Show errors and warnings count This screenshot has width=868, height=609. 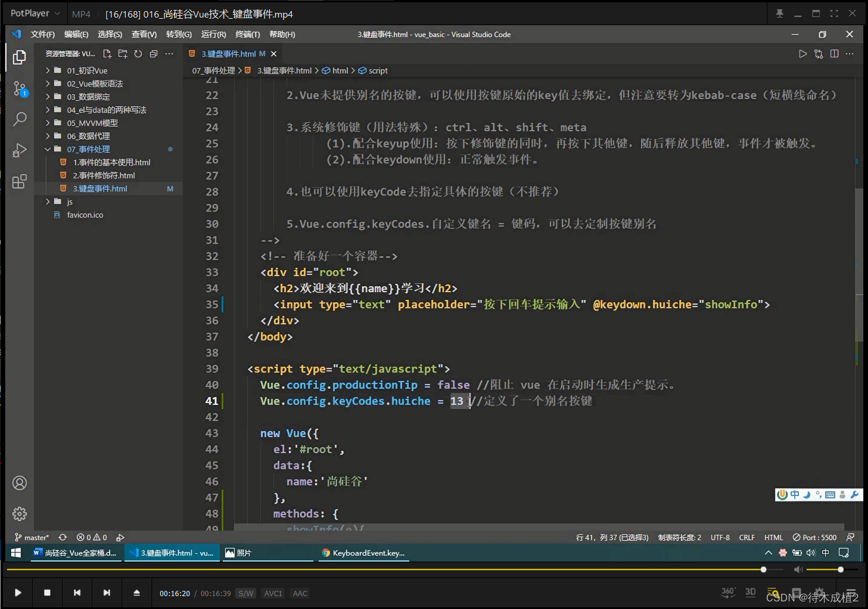[x=92, y=537]
